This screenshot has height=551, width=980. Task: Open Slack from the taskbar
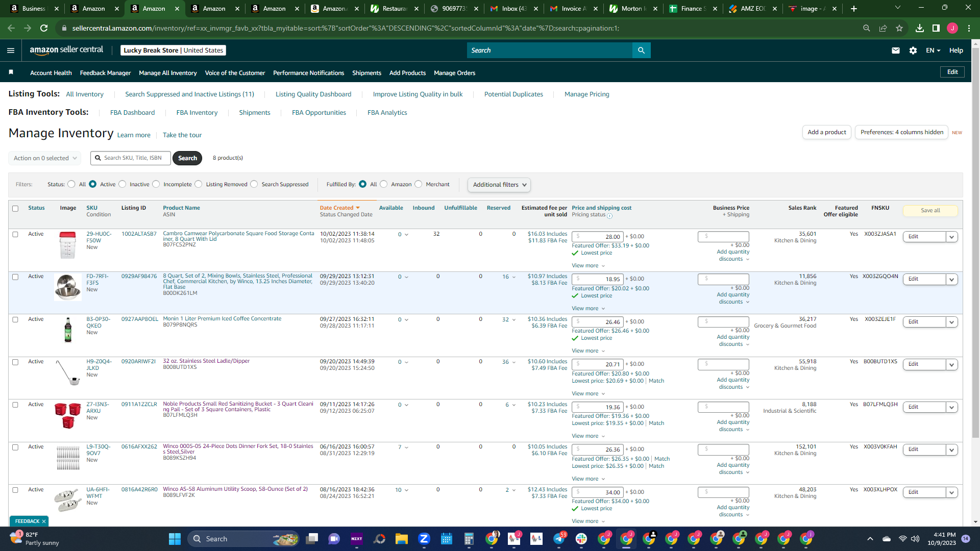pos(581,539)
